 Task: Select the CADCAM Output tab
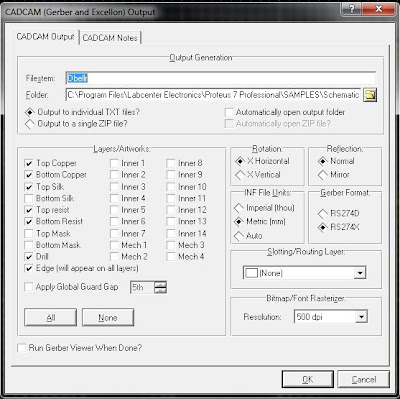46,37
